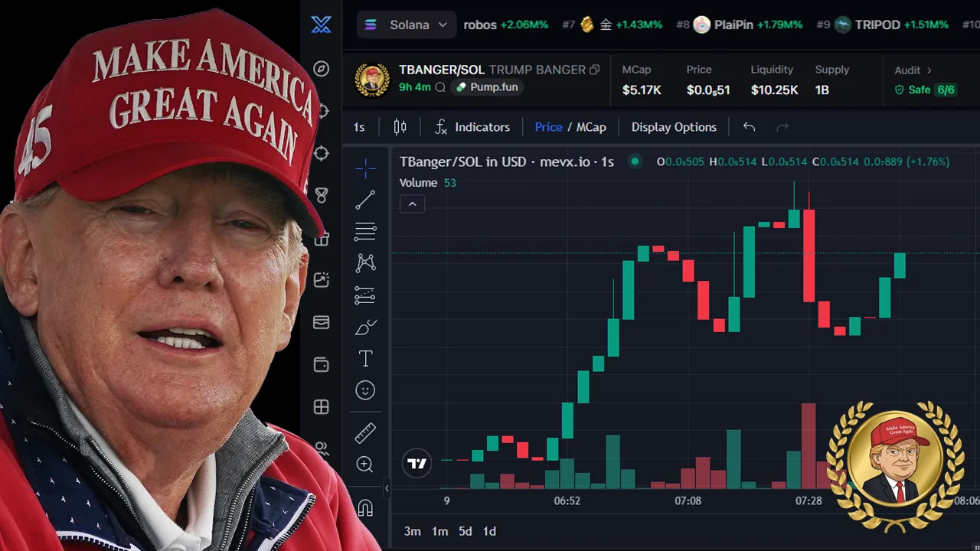Select the trend line drawing tool

pos(365,200)
